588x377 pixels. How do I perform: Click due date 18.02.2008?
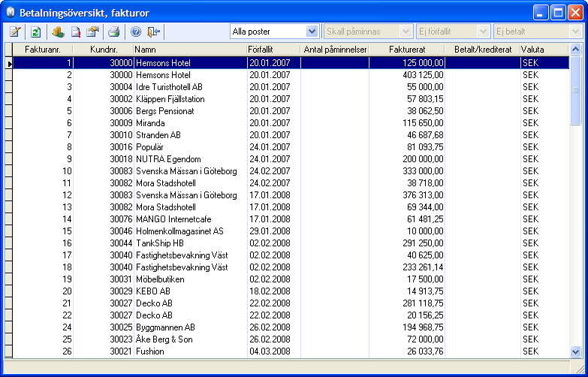[x=270, y=291]
